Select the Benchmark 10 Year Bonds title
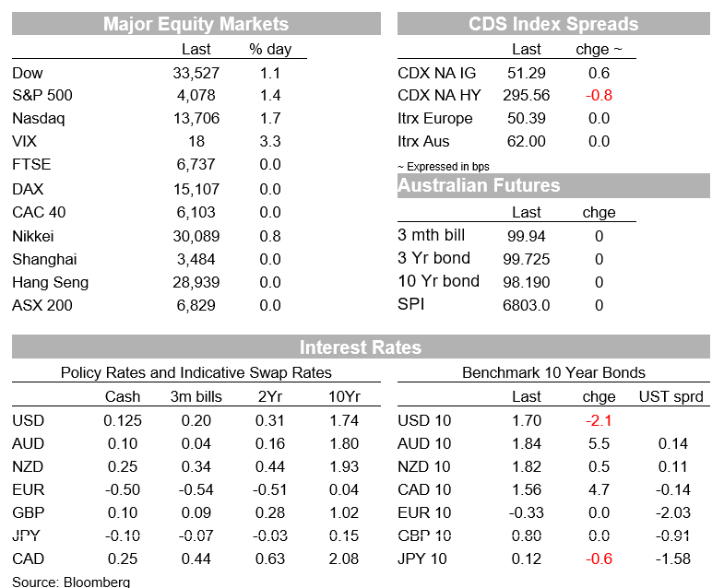This screenshot has width=724, height=588. pyautogui.click(x=553, y=372)
